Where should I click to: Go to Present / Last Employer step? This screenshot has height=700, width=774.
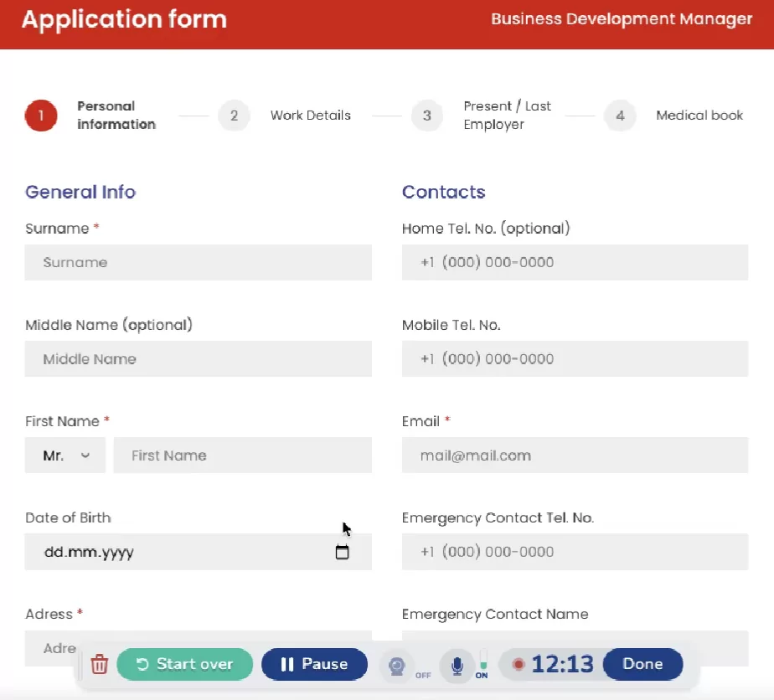[x=507, y=116]
